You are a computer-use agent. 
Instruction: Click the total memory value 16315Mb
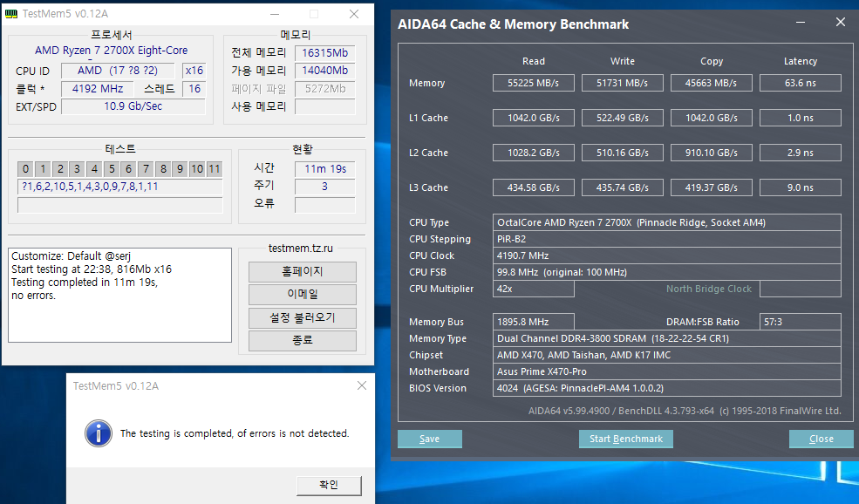[x=325, y=53]
